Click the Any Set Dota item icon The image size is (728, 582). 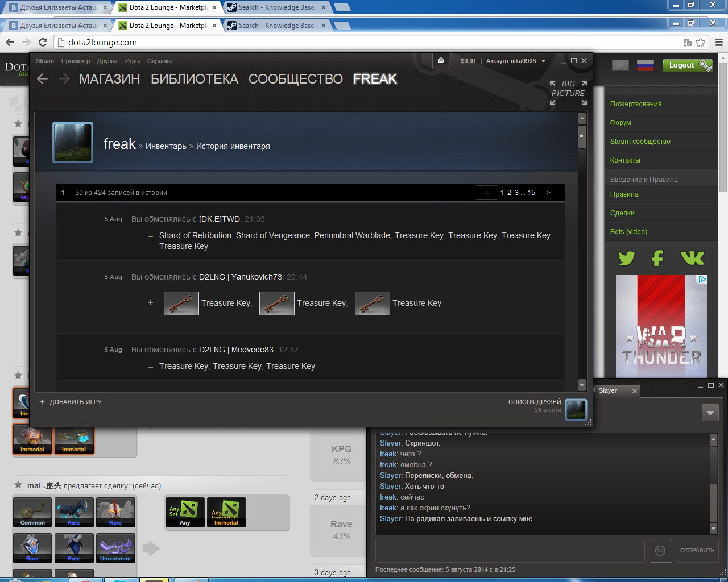(185, 513)
